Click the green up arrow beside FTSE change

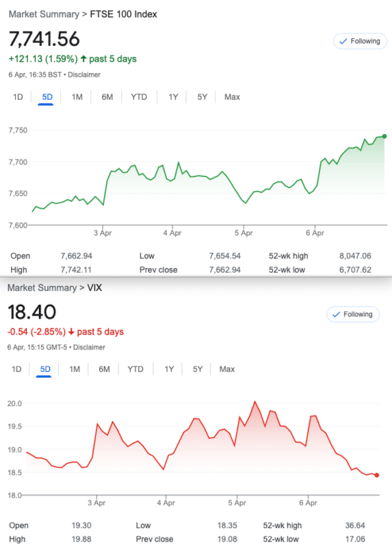[83, 59]
